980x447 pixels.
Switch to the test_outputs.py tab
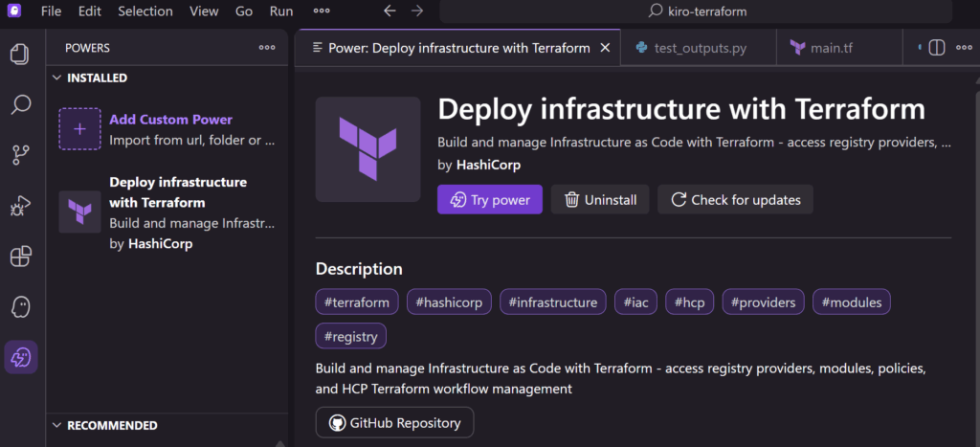pyautogui.click(x=690, y=48)
